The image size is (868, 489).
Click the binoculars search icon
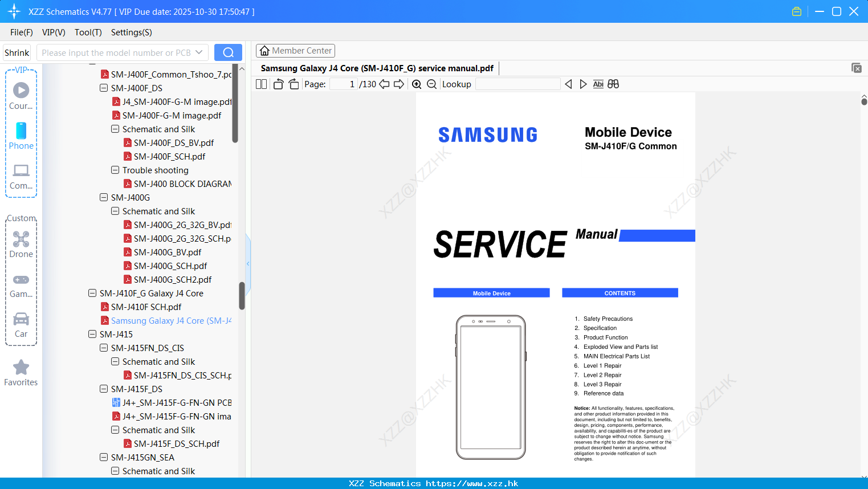coord(613,84)
